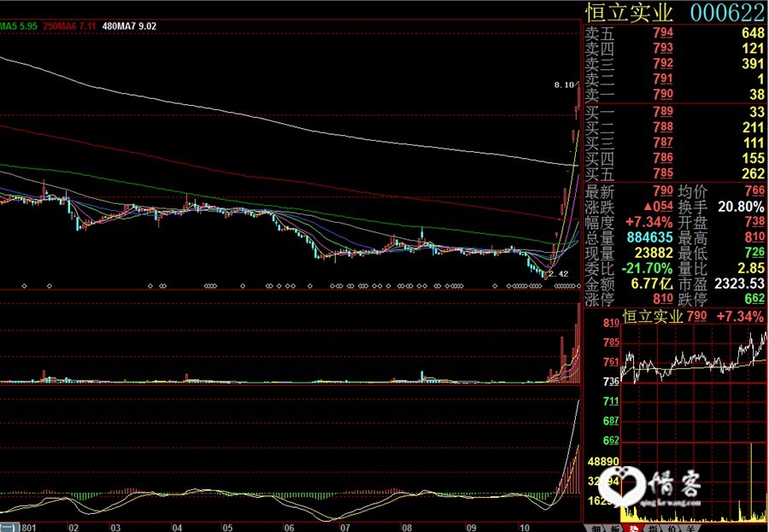Switch to the 板 tab
Screen dimensions: 769x532
click(615, 528)
